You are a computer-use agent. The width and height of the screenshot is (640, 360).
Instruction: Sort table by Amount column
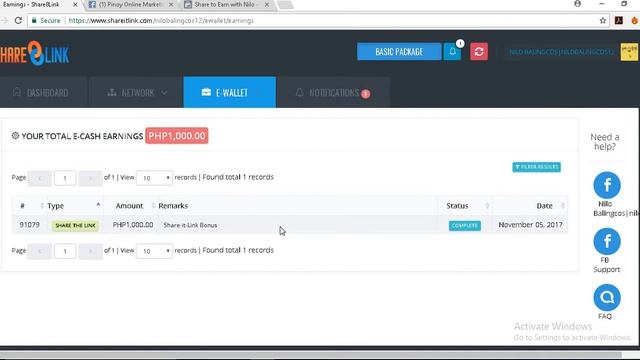[x=130, y=206]
